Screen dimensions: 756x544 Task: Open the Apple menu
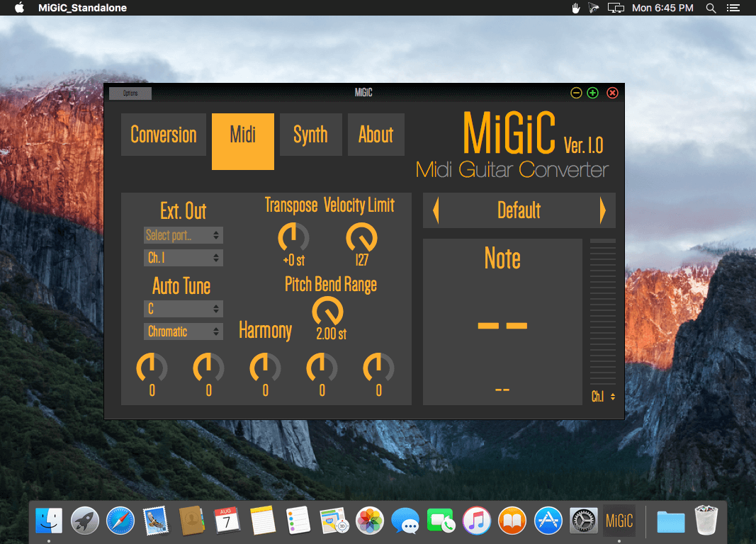pyautogui.click(x=20, y=8)
